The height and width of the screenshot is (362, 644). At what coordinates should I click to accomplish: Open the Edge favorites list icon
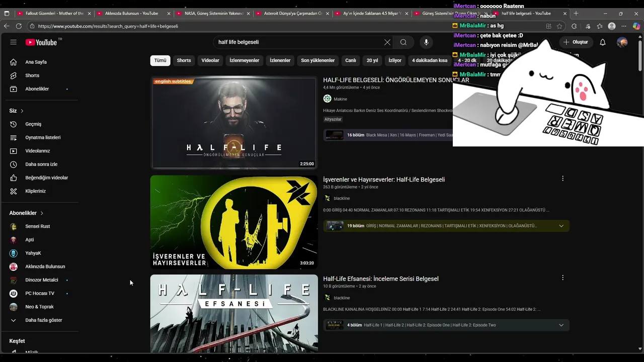point(600,26)
